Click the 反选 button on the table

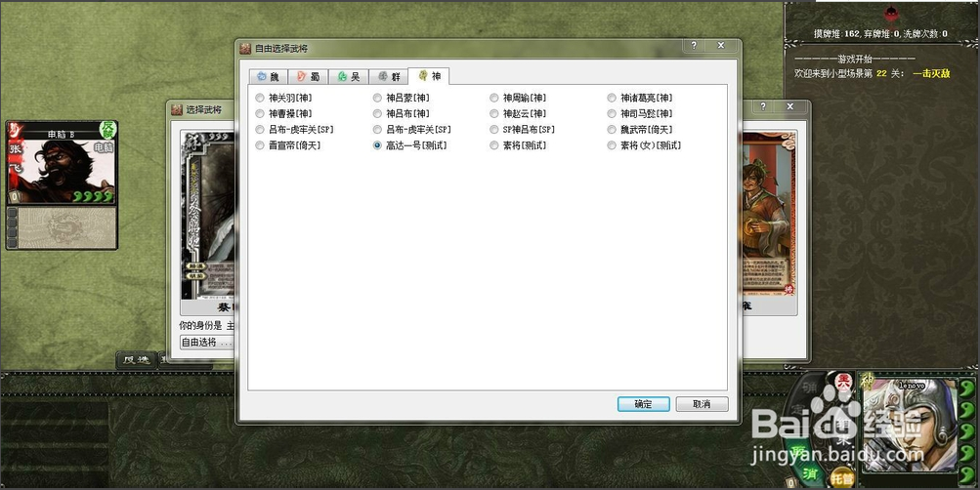(136, 360)
